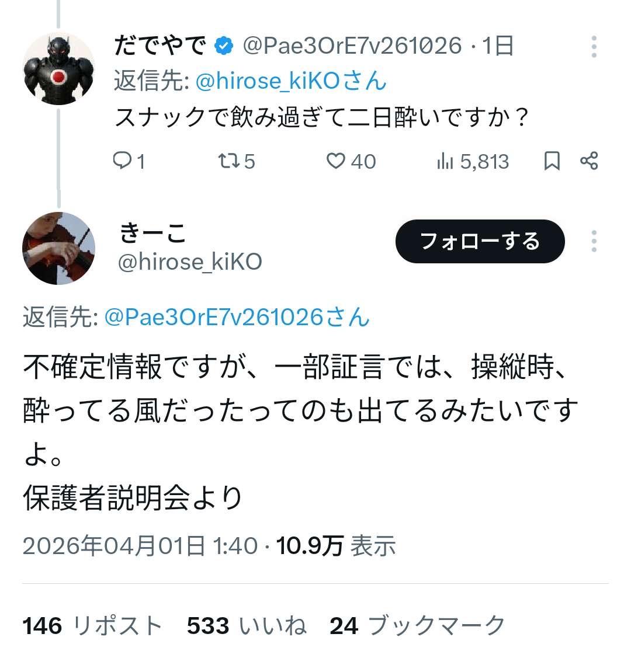The image size is (631, 672).
Task: Bookmark だでやで's post with the bookmark icon
Action: (552, 161)
